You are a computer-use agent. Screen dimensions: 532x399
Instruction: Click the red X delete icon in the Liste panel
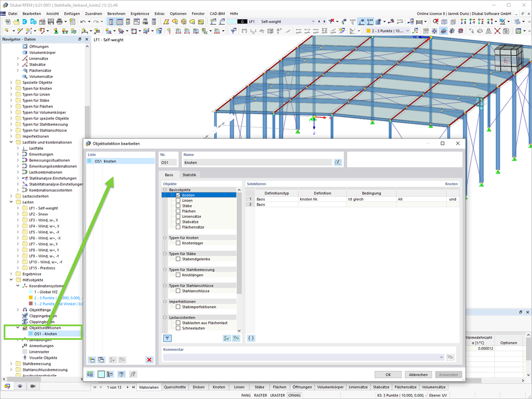[x=149, y=360]
